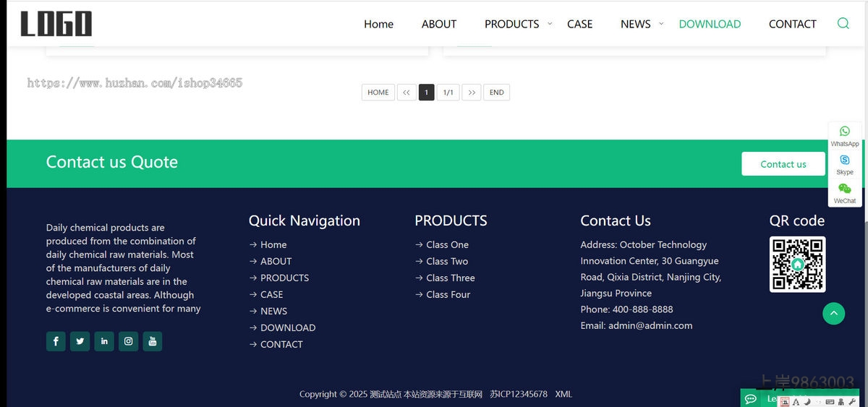Screen dimensions: 868x407
Task: Visit the Facebook page icon in footer
Action: (56, 341)
